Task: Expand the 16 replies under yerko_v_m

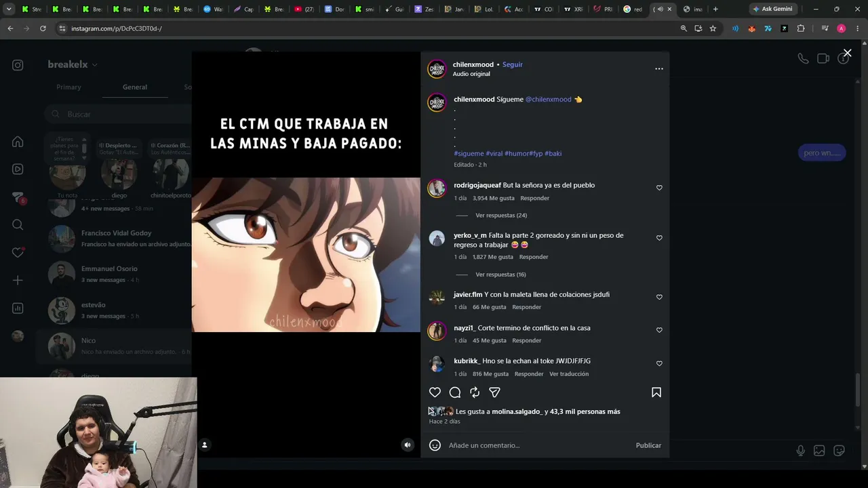Action: click(500, 274)
